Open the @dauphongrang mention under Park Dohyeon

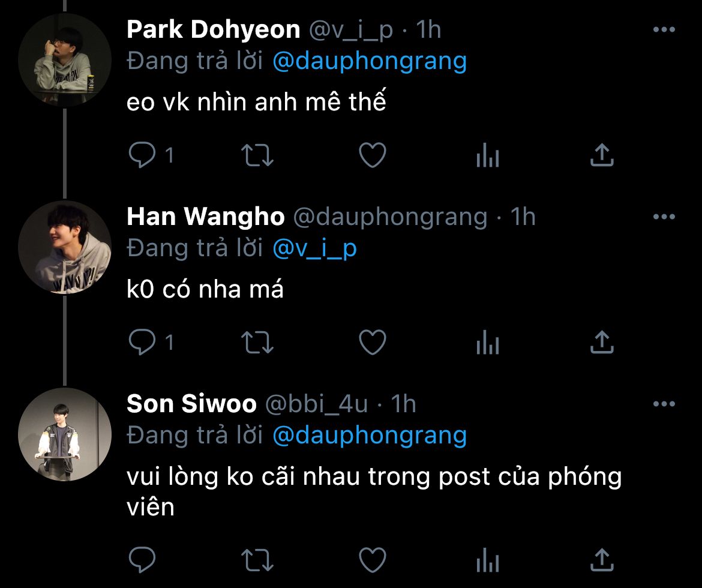pyautogui.click(x=370, y=61)
